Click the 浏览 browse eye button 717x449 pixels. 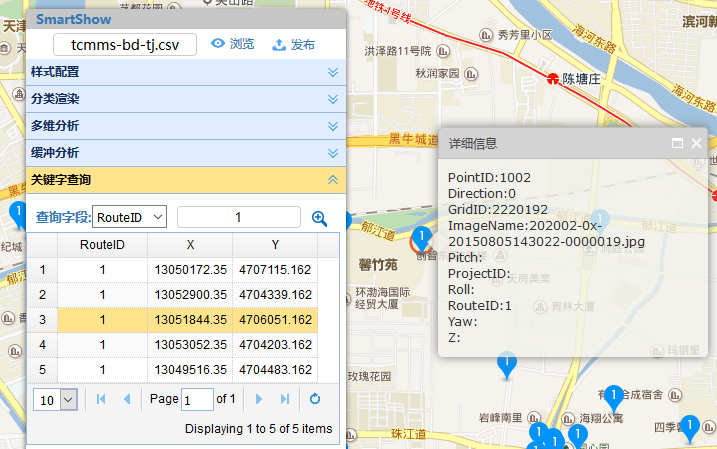(x=232, y=44)
